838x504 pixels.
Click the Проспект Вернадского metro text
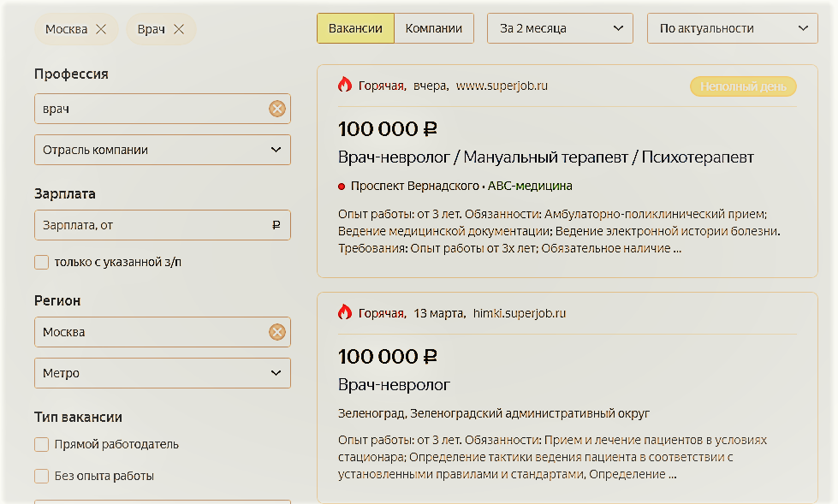(415, 186)
